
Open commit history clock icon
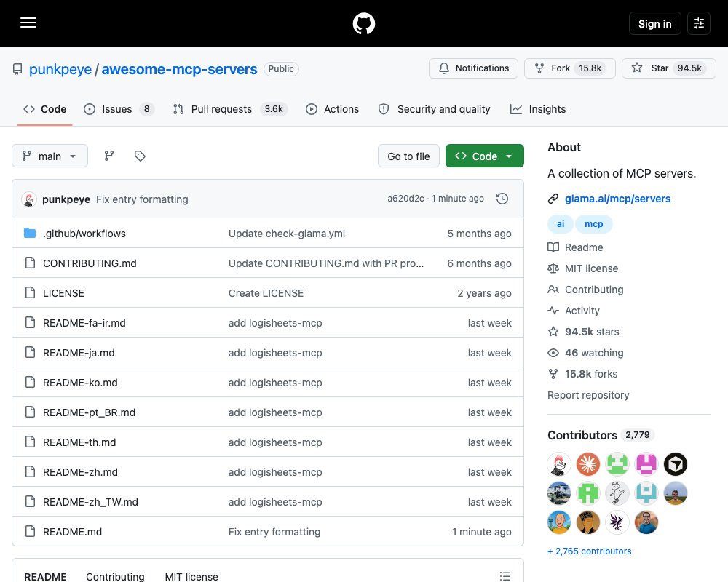(x=502, y=199)
